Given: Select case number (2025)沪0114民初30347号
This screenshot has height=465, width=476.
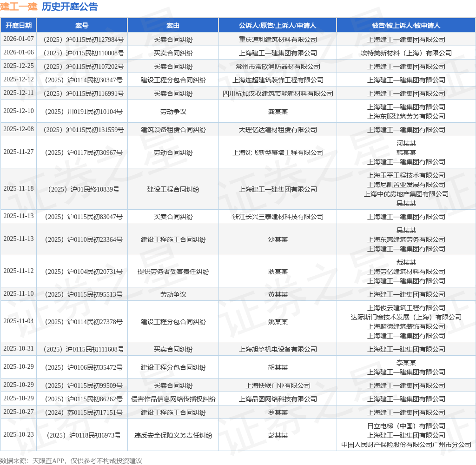Looking at the screenshot, I should click(84, 80).
